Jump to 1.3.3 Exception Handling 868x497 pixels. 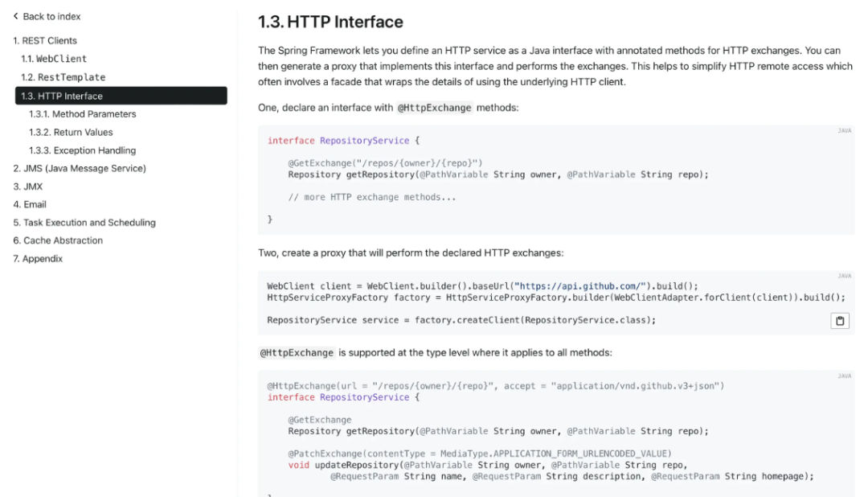83,150
